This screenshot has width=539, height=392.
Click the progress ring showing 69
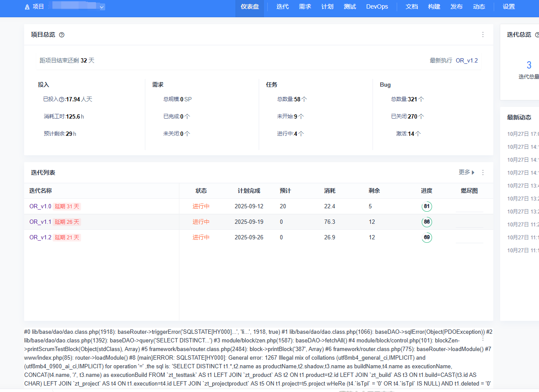coord(427,238)
